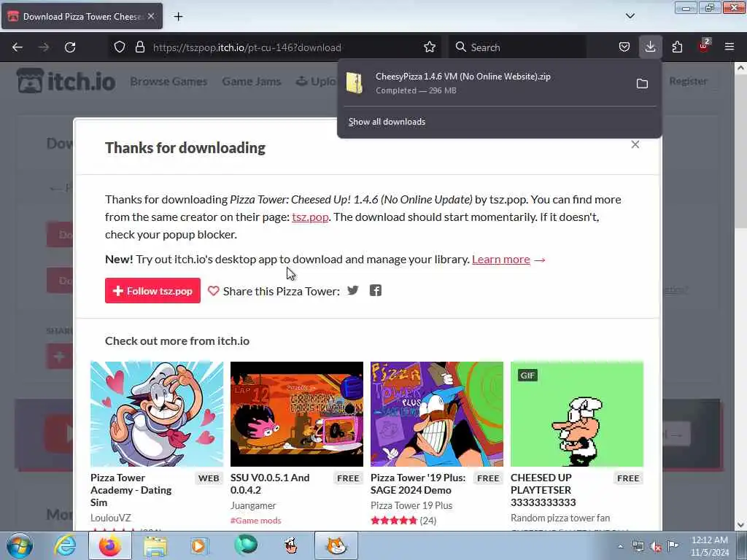Open Windows Media Player taskbar icon
Screen dimensions: 747x560
point(200,545)
